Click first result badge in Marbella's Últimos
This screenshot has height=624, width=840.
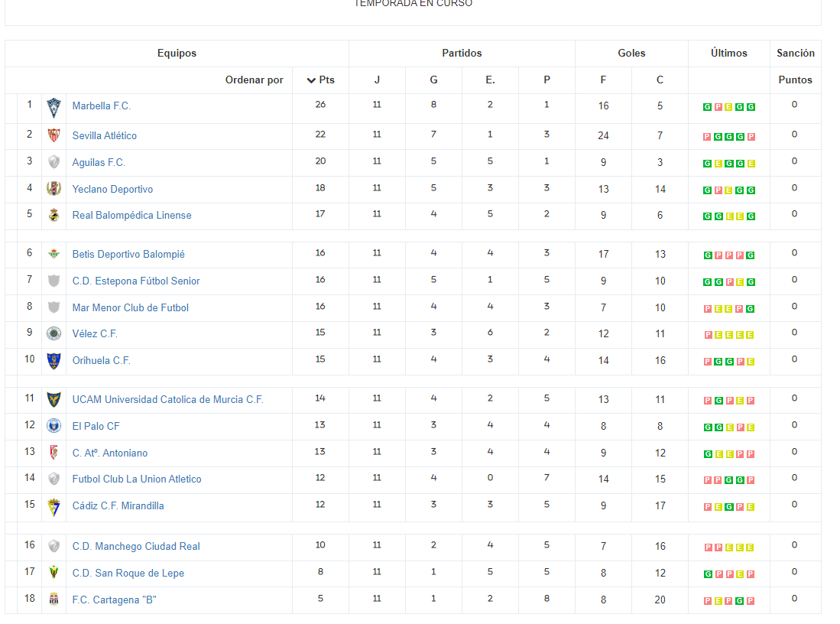[x=707, y=107]
